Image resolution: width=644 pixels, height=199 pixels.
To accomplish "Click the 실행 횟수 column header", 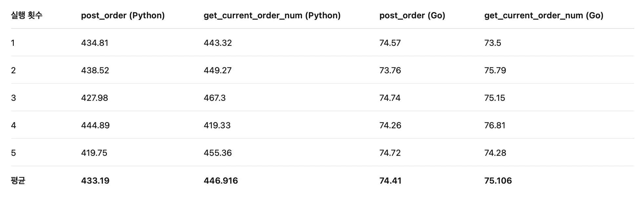I will click(x=27, y=15).
